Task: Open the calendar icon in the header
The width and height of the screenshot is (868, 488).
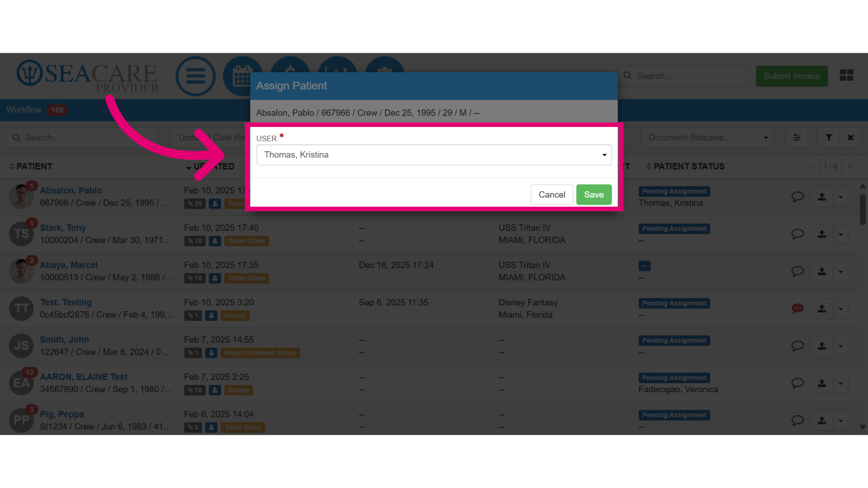Action: pyautogui.click(x=242, y=76)
